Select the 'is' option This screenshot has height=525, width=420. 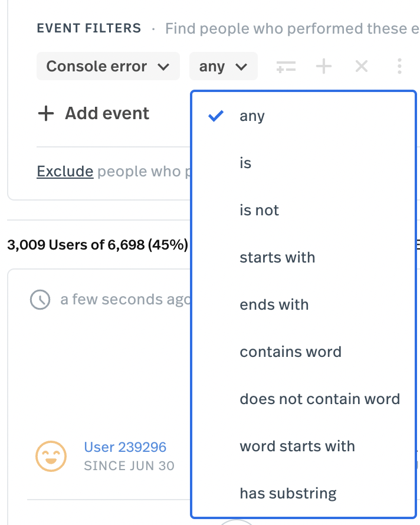303,163
